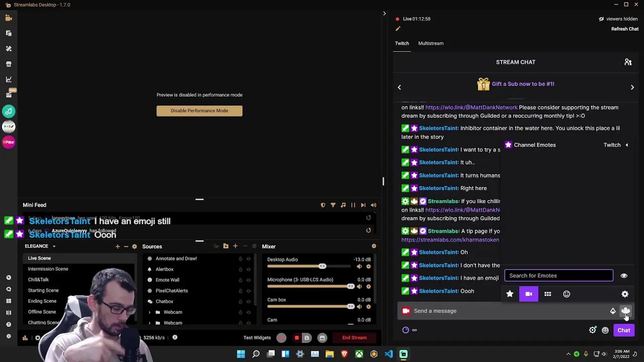
Task: Open the Bits icon in message box
Action: pyautogui.click(x=613, y=311)
